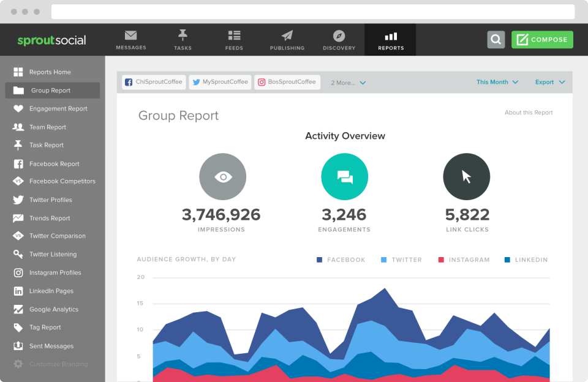
Task: Click the Reports Home grid icon
Action: point(18,72)
